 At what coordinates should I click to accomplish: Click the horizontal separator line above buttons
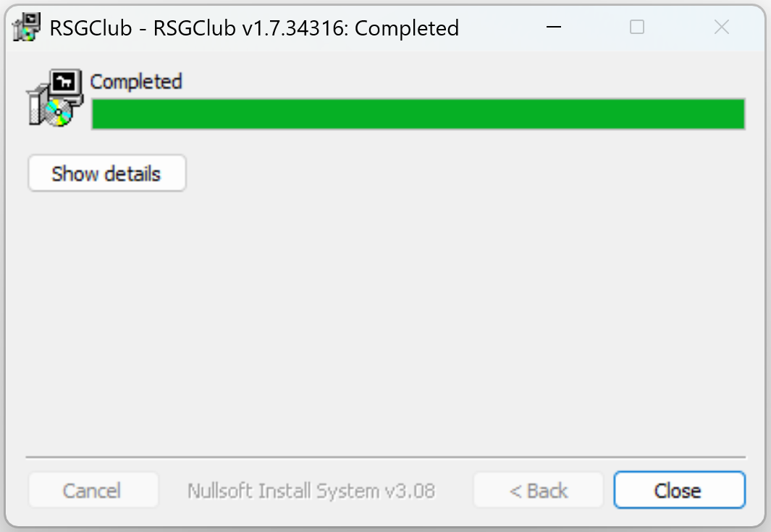click(385, 457)
